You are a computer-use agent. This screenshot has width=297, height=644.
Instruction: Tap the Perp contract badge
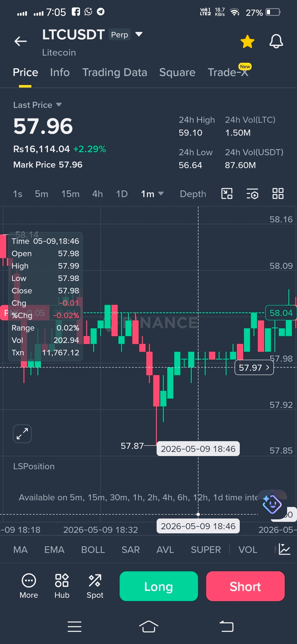(x=120, y=35)
